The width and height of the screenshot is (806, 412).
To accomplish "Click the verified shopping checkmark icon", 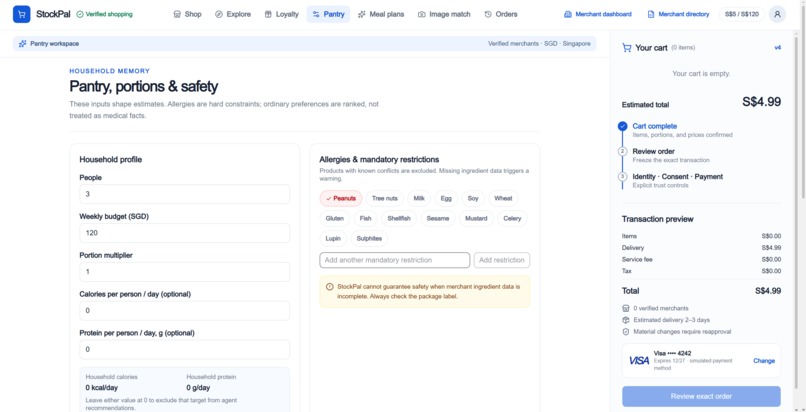I will 80,14.
